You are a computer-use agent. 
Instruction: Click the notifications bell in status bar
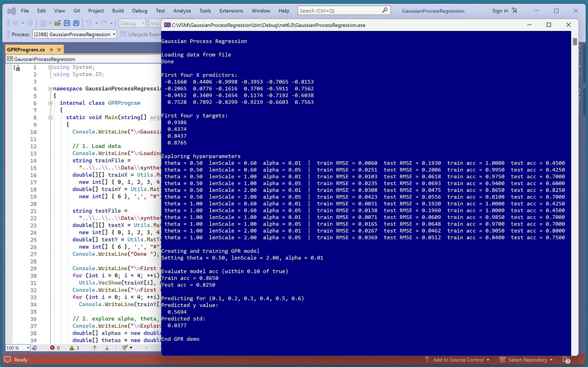click(565, 360)
